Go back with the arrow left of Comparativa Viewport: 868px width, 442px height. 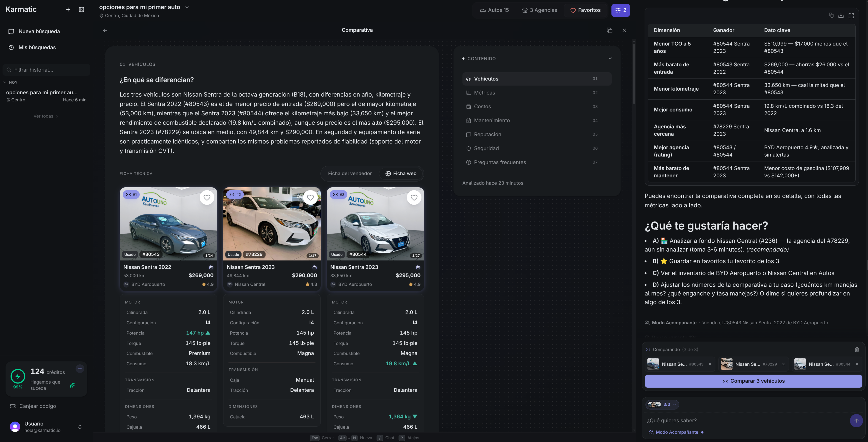105,30
